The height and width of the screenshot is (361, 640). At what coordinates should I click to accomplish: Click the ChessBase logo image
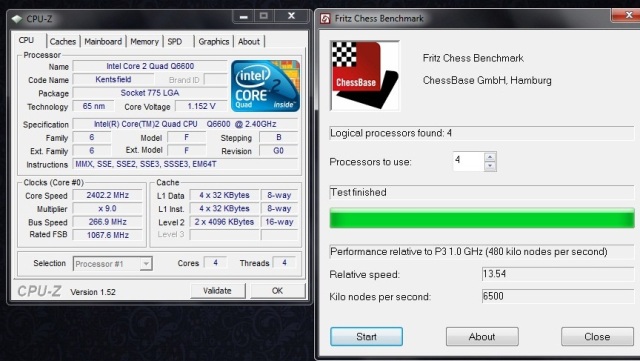pos(365,76)
